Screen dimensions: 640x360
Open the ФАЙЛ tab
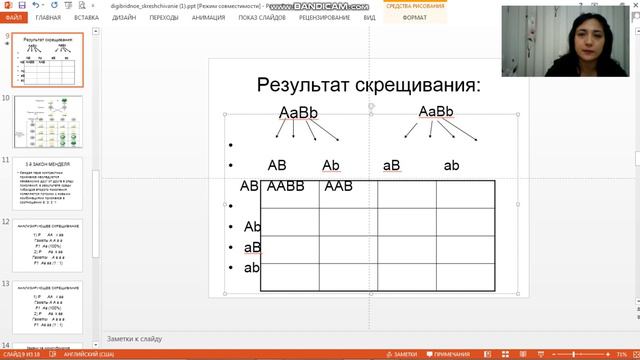click(14, 18)
